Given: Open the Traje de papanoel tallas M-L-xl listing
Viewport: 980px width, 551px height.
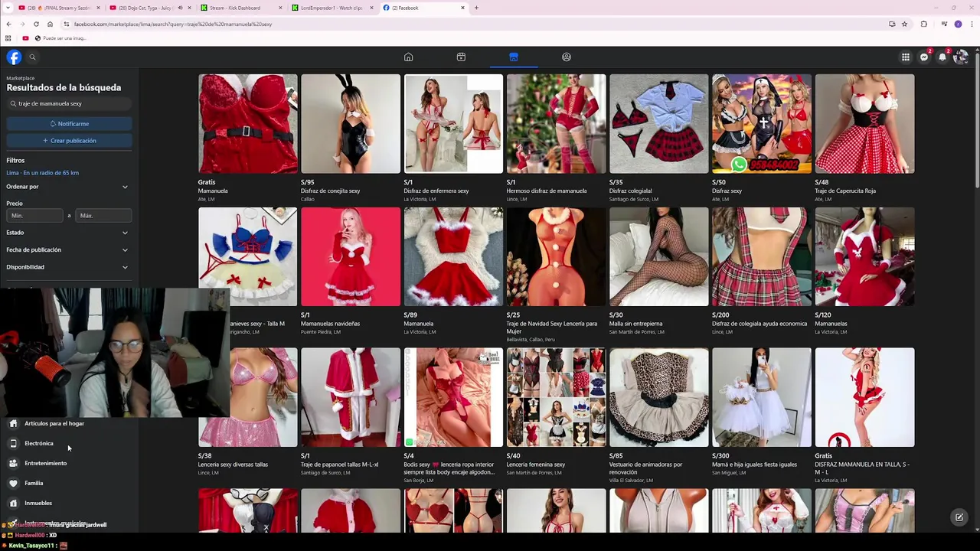Looking at the screenshot, I should pyautogui.click(x=351, y=412).
